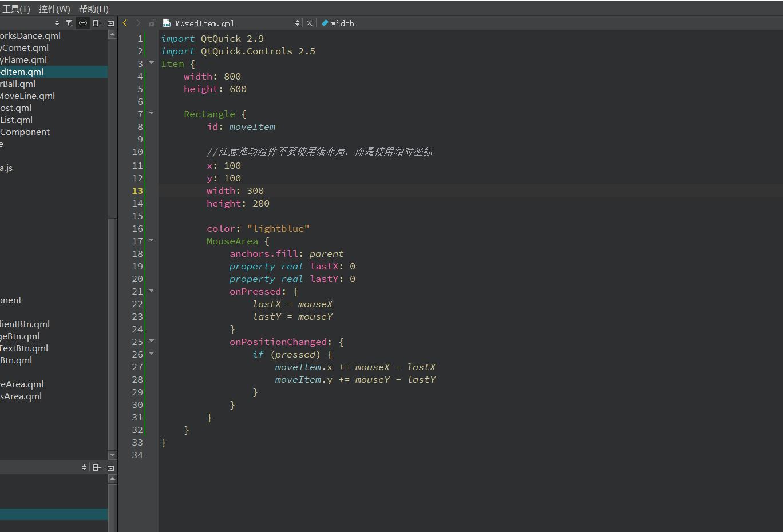
Task: Toggle synchronize with editor link icon
Action: tap(83, 23)
